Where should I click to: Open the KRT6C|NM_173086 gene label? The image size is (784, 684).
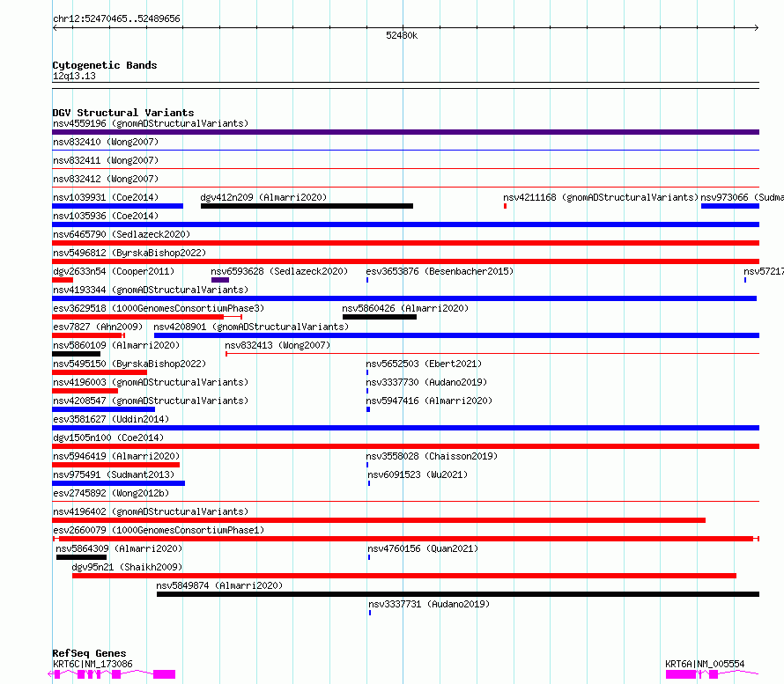92,664
